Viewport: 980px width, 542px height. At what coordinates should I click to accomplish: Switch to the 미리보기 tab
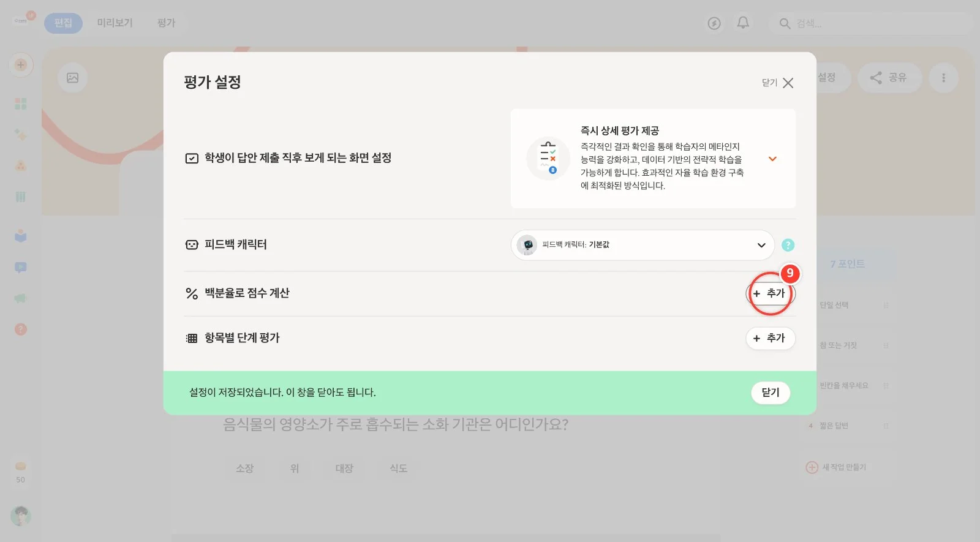coord(115,23)
